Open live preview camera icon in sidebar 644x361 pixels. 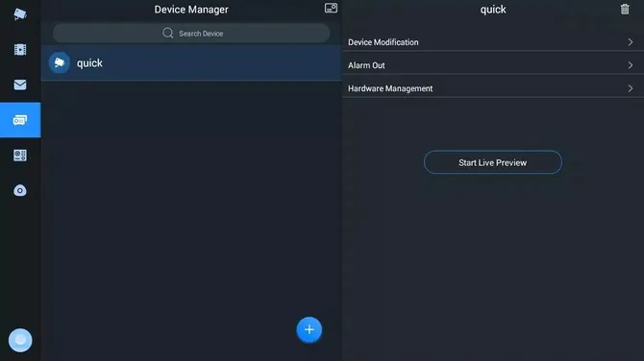[20, 14]
